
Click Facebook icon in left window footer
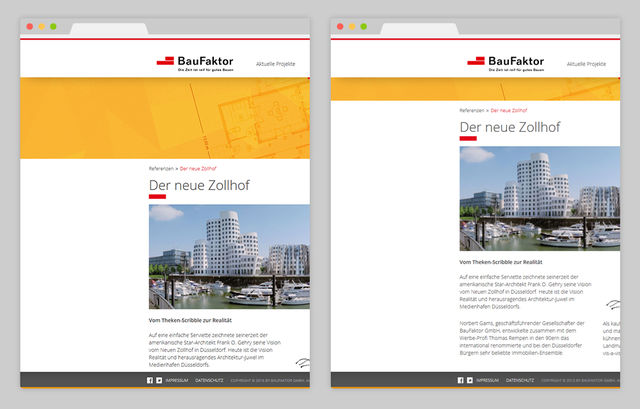pyautogui.click(x=149, y=381)
